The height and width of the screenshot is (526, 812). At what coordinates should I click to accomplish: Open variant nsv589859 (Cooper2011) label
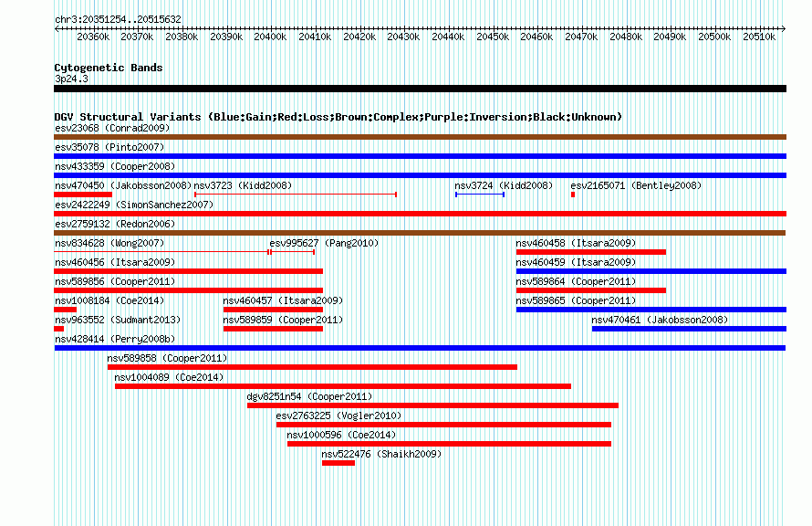tap(283, 320)
